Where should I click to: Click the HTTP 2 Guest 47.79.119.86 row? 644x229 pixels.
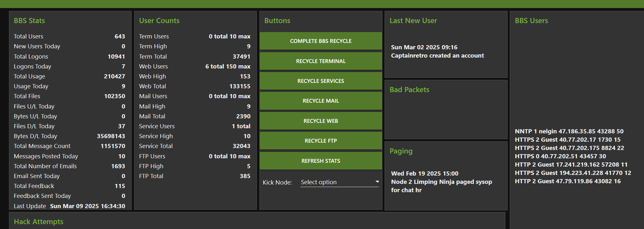568,181
